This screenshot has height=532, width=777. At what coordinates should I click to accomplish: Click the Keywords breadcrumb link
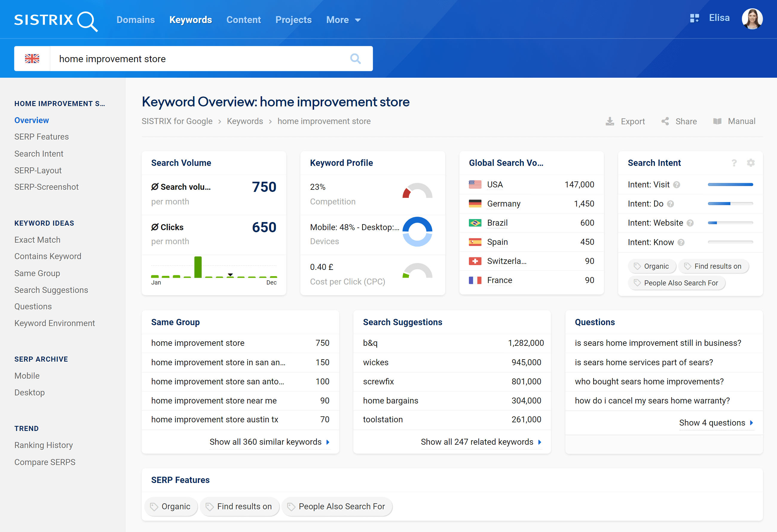tap(245, 121)
